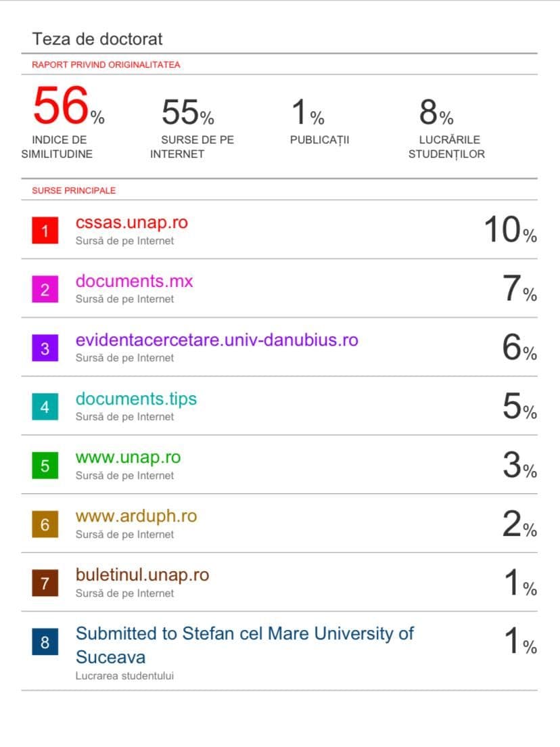560x747 pixels.
Task: Open the documents.tips source link
Action: [x=136, y=399]
